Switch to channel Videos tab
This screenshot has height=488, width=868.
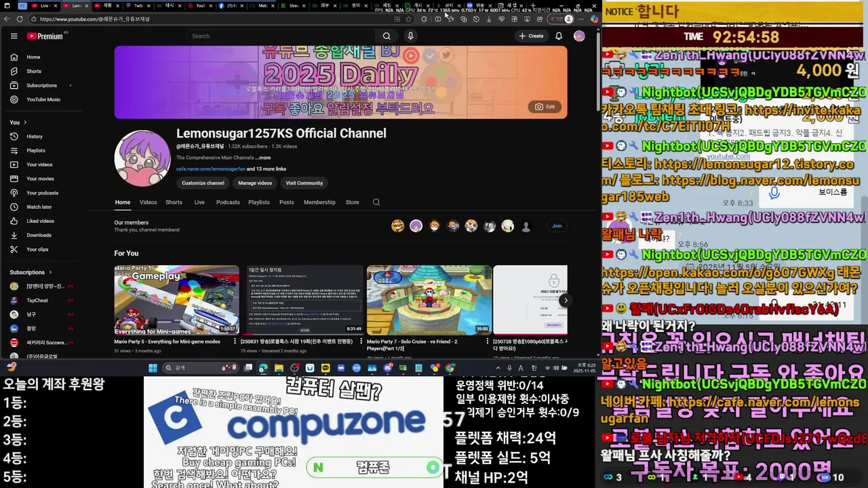(148, 202)
